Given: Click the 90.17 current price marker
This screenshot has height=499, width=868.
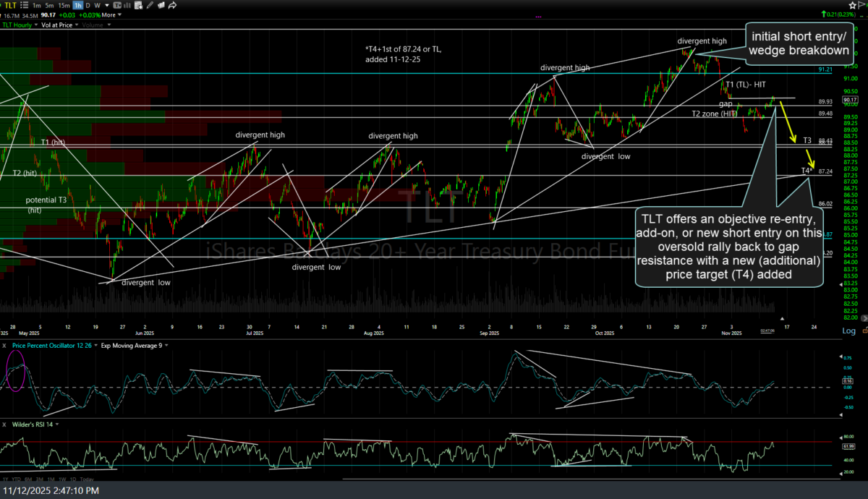Looking at the screenshot, I should [x=829, y=100].
